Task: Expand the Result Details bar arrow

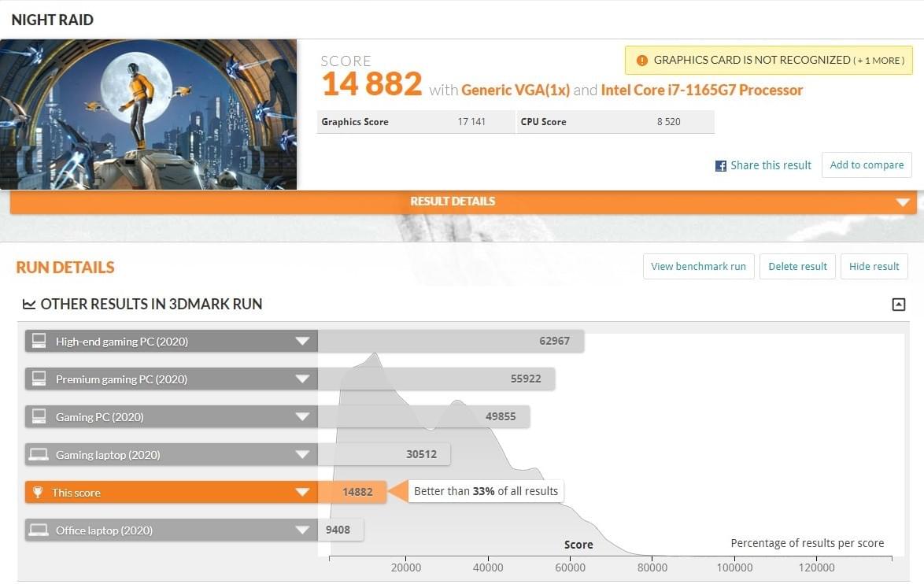Action: [902, 202]
